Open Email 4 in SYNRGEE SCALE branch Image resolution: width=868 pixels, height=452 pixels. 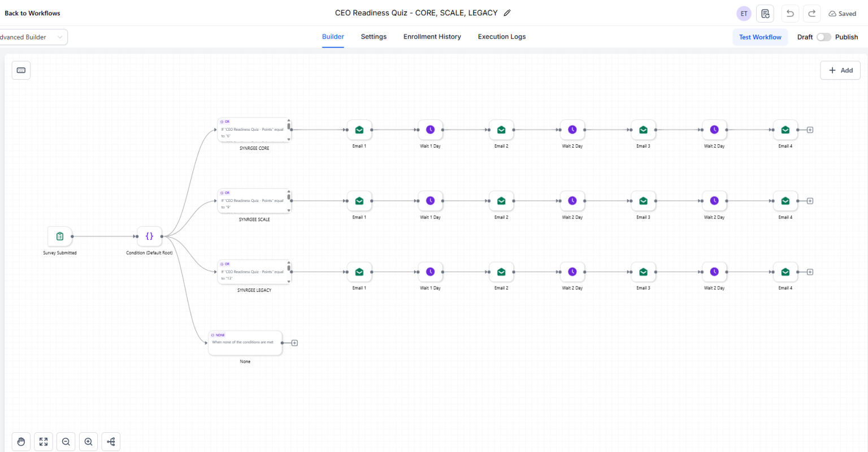(785, 201)
